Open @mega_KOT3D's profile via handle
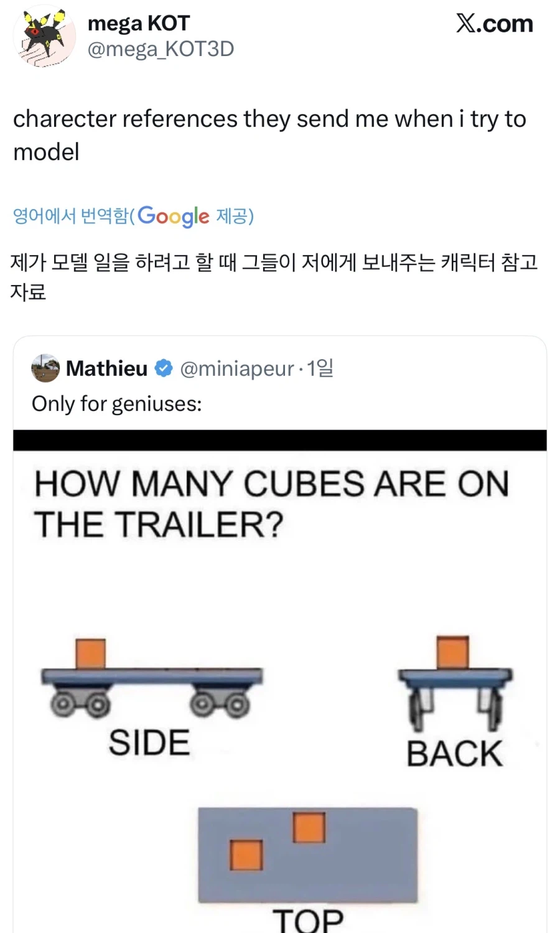560x933 pixels. [x=161, y=49]
